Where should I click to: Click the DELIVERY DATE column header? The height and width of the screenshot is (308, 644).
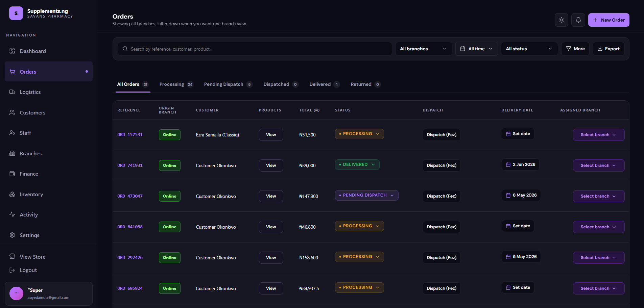tap(517, 110)
